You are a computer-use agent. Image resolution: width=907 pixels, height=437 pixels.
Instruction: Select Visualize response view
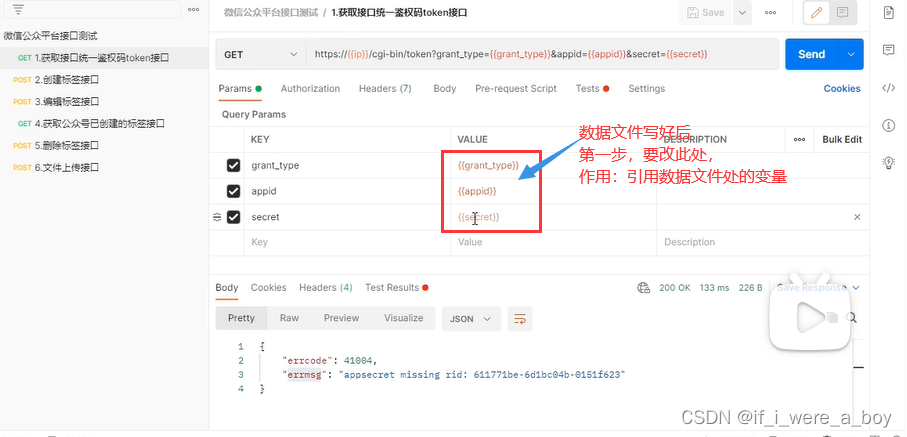[x=404, y=318]
